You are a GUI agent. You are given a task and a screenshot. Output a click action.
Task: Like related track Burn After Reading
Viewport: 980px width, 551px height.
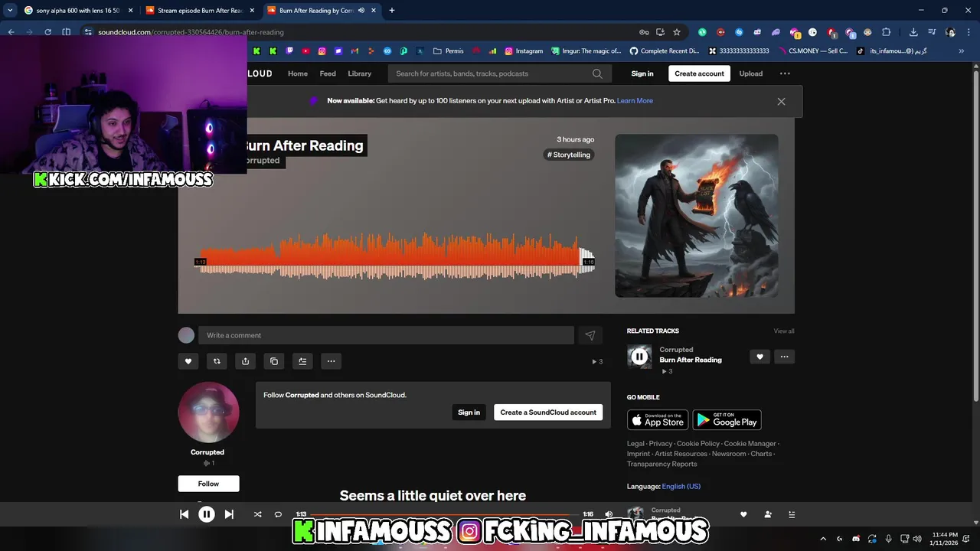[x=759, y=357]
